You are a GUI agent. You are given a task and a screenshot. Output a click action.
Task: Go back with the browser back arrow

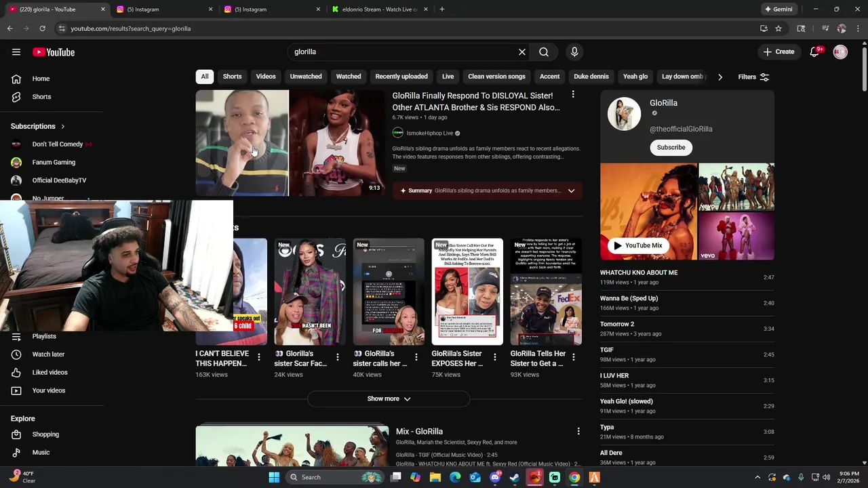pyautogui.click(x=9, y=28)
